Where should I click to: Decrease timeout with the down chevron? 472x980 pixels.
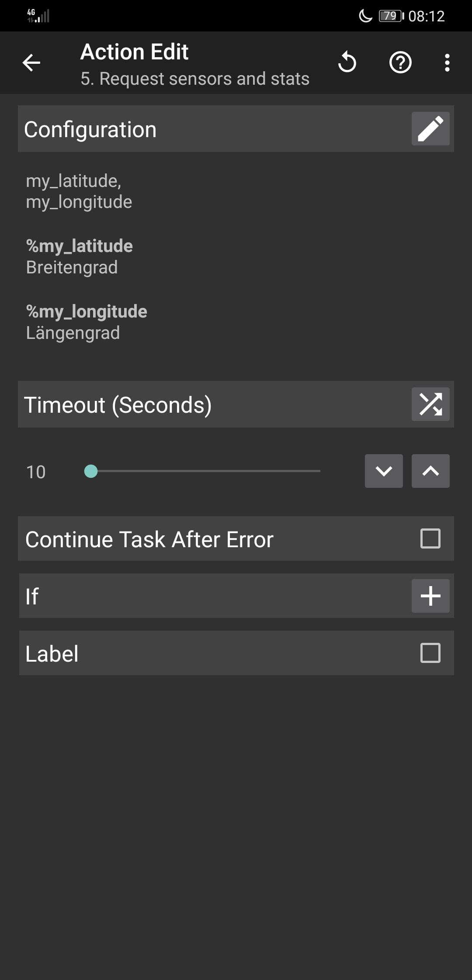point(384,471)
